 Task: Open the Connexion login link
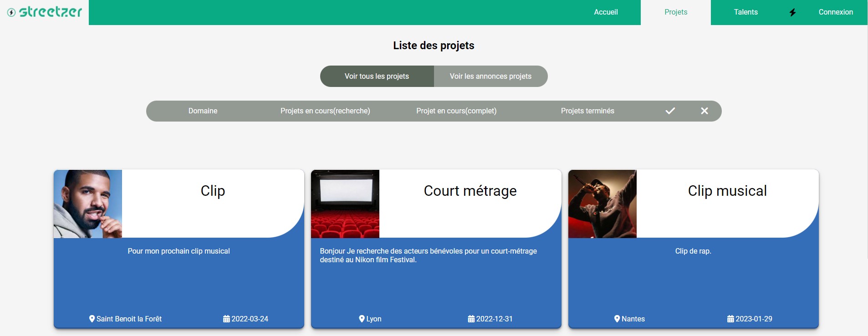[x=836, y=12]
